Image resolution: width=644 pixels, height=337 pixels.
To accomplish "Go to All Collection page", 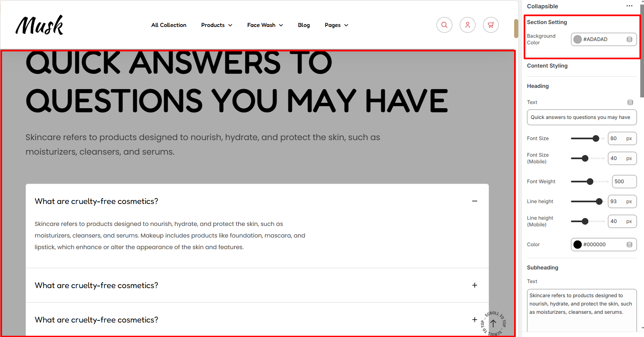I will point(169,25).
